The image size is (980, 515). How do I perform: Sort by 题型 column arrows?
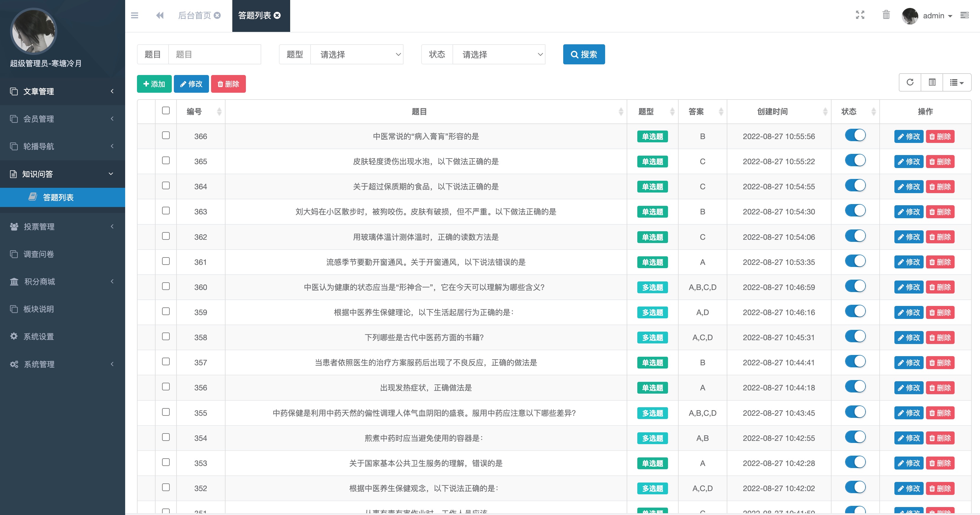672,112
